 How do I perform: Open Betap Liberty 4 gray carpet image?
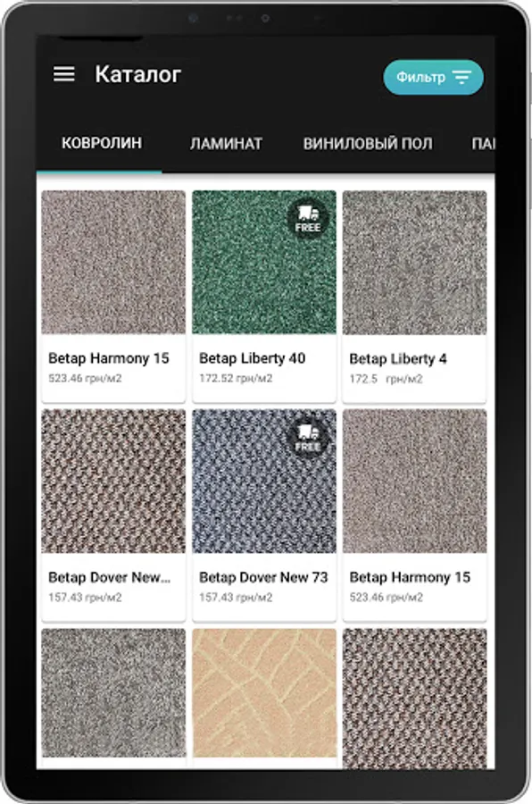click(x=415, y=263)
